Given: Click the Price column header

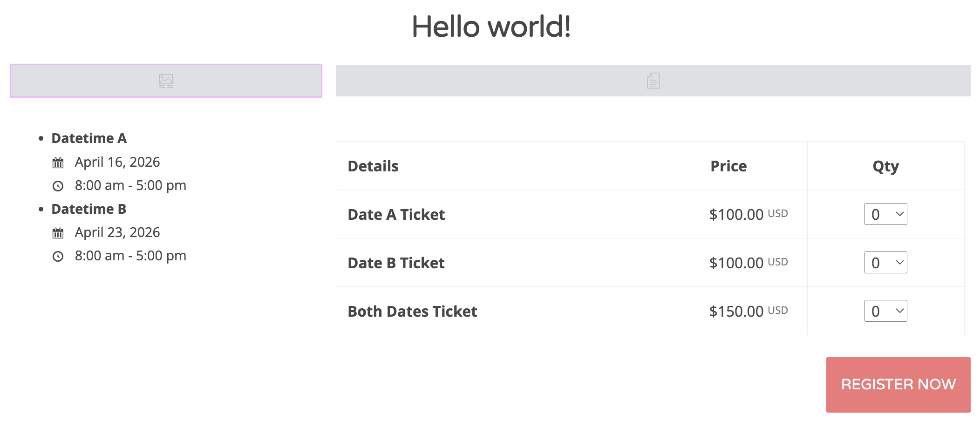Looking at the screenshot, I should (728, 166).
